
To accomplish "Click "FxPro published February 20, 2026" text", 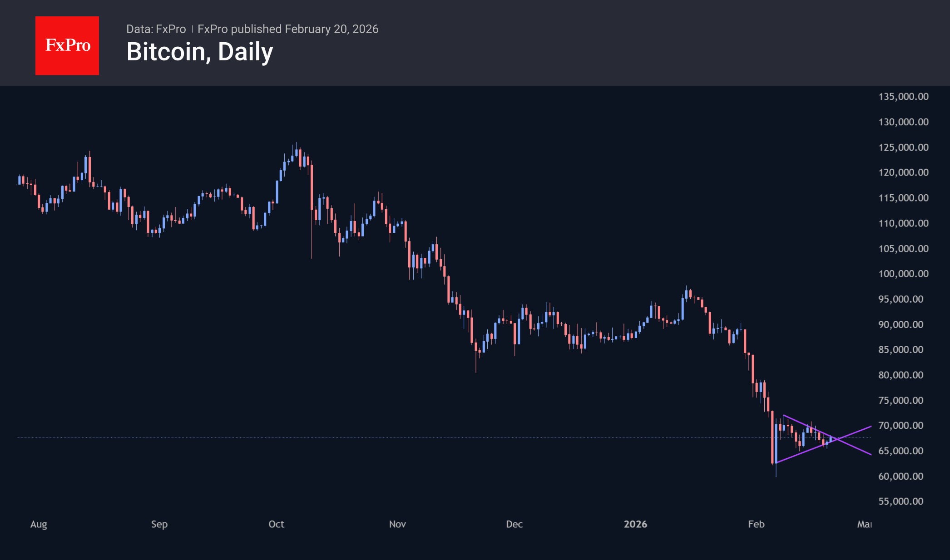I will 288,29.
